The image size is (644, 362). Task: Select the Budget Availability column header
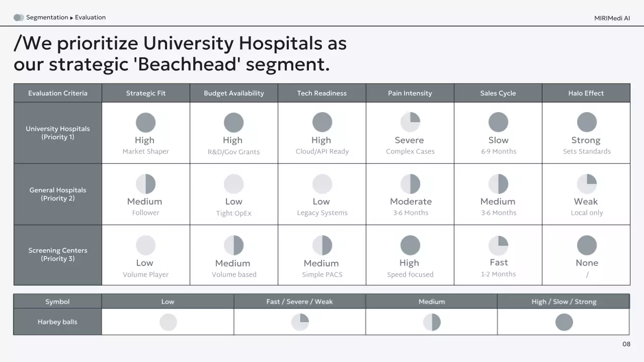233,93
